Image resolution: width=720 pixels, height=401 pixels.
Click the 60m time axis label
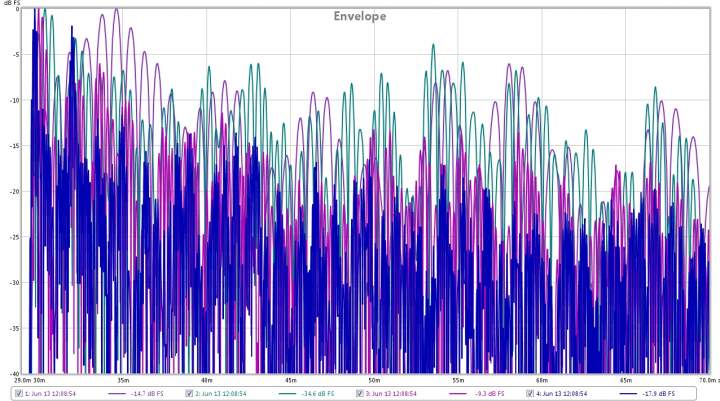point(542,380)
